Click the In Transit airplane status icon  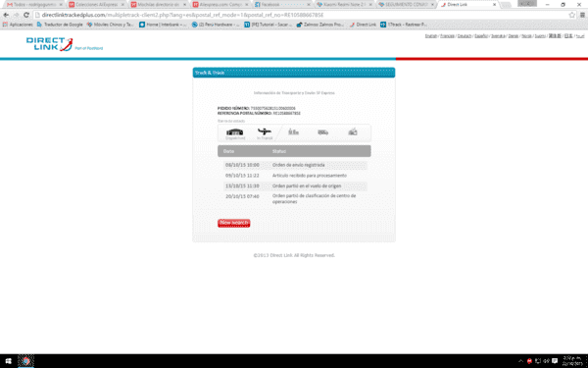265,131
